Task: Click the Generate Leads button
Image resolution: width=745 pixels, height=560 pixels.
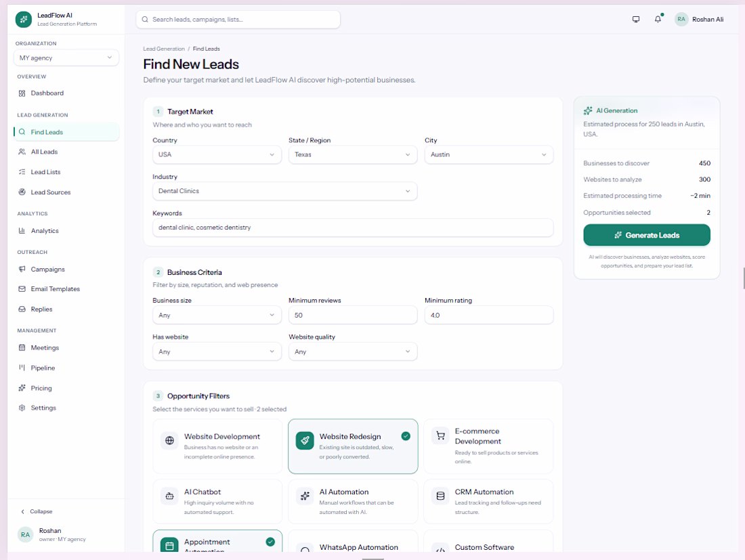Action: pos(647,235)
